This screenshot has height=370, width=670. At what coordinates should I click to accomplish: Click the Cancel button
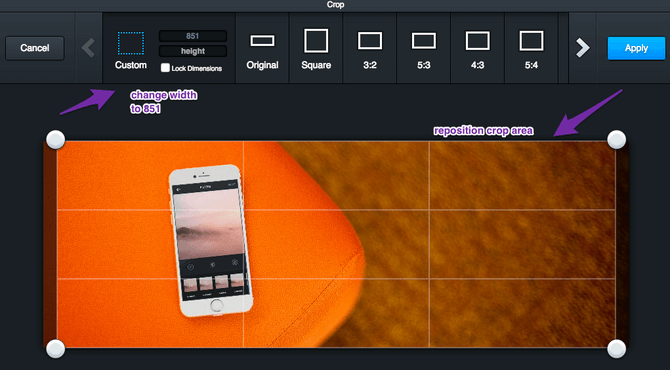pos(35,48)
